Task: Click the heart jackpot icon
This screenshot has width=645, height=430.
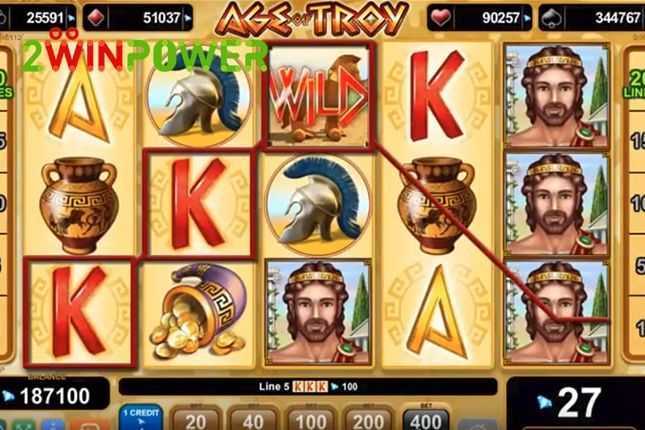Action: [x=440, y=18]
